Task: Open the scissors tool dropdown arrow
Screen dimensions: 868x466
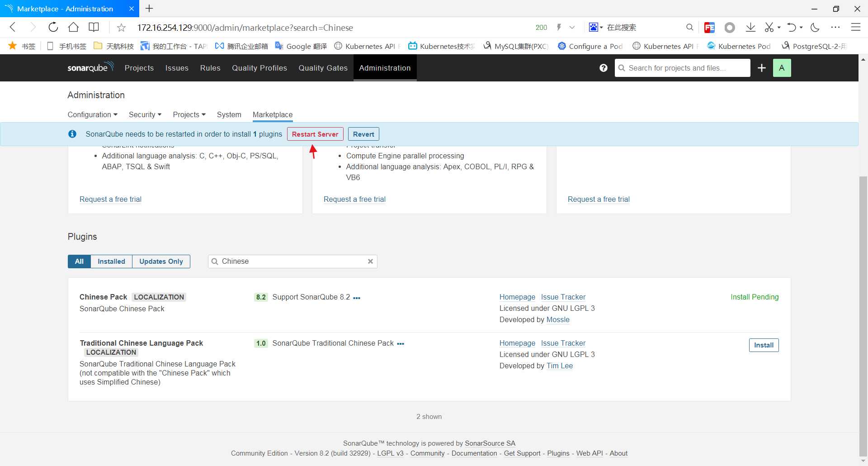Action: pos(779,27)
